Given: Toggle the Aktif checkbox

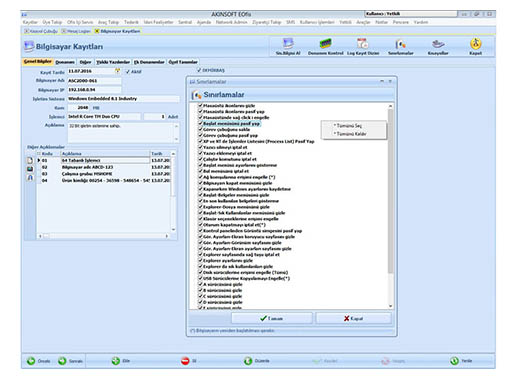Looking at the screenshot, I should (x=128, y=71).
